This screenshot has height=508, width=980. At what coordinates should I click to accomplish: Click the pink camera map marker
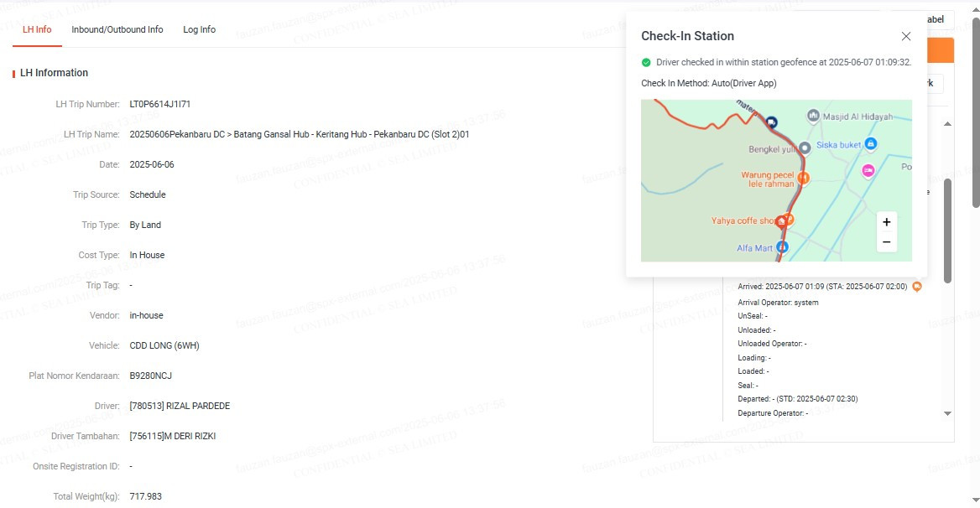(868, 169)
